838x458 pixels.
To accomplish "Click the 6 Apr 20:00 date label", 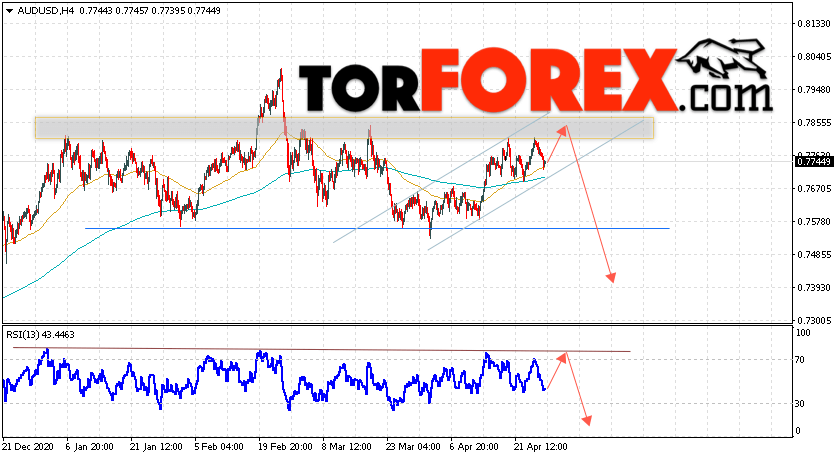I will coord(474,447).
